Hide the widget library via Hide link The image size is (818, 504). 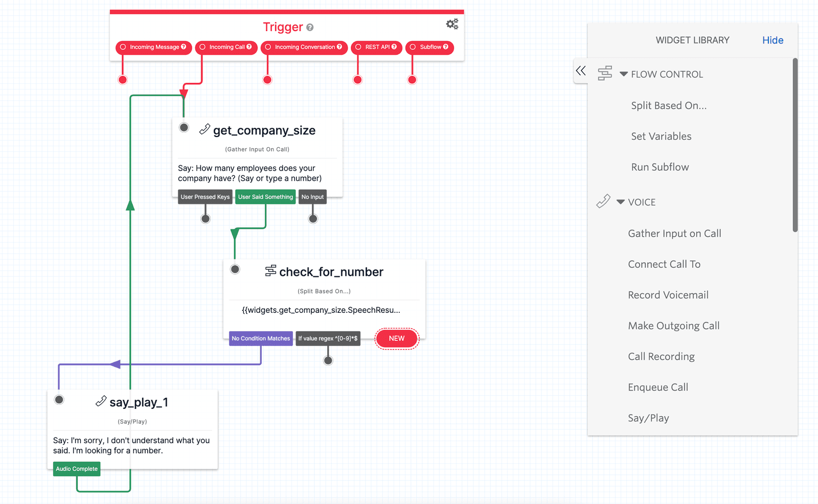772,40
